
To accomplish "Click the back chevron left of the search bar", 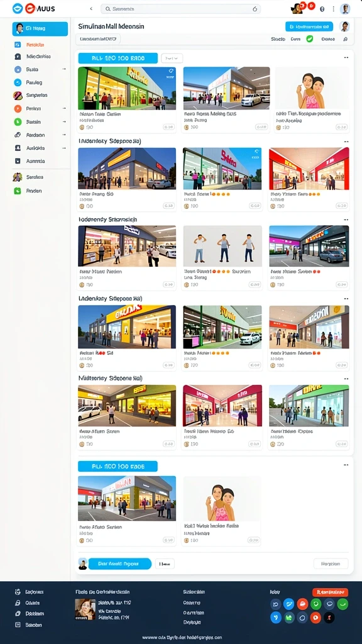I will pos(91,9).
